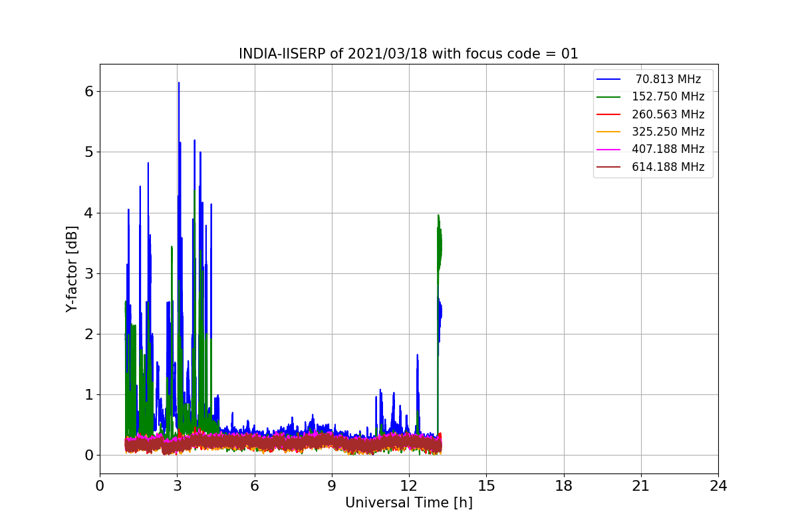Click the green spike after 13 h
This screenshot has height=532, width=798.
(x=439, y=243)
